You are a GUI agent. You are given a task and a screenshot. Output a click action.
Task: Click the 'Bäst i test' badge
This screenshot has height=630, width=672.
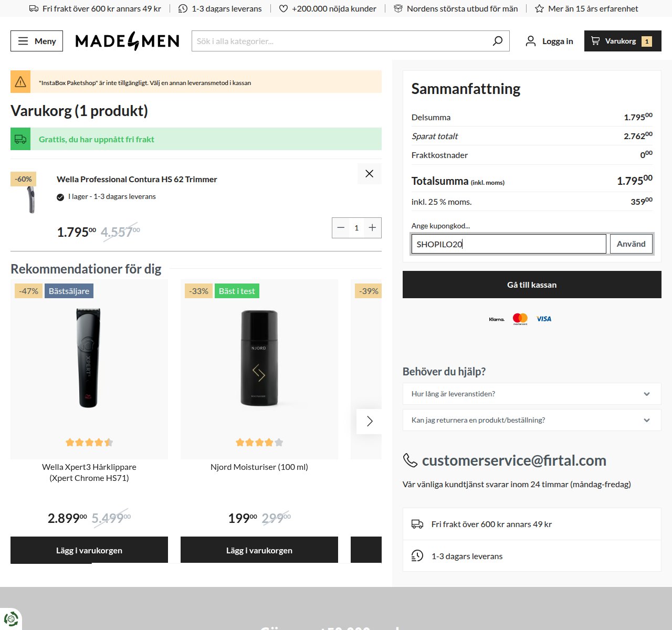click(x=237, y=291)
